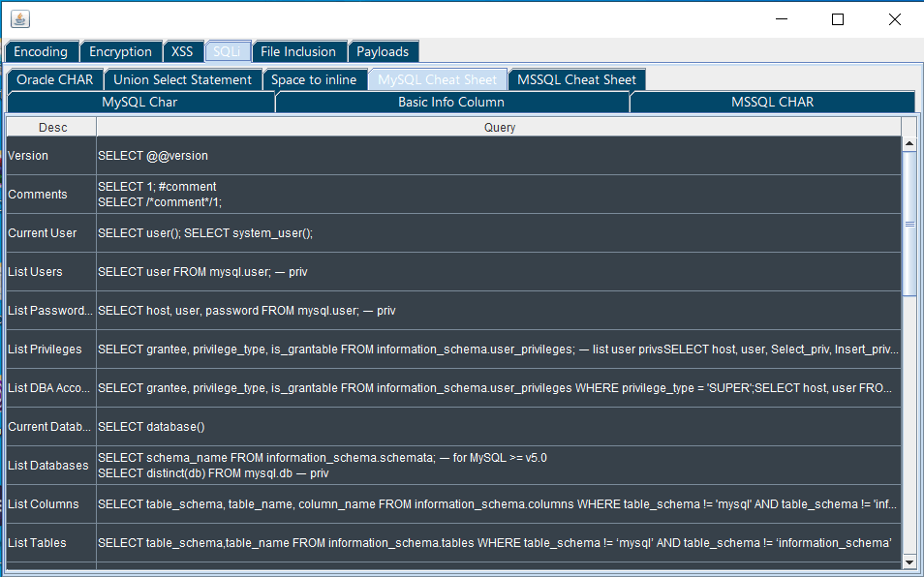Screen dimensions: 924x577
Task: Select the Union Select Statement tab
Action: coord(182,80)
